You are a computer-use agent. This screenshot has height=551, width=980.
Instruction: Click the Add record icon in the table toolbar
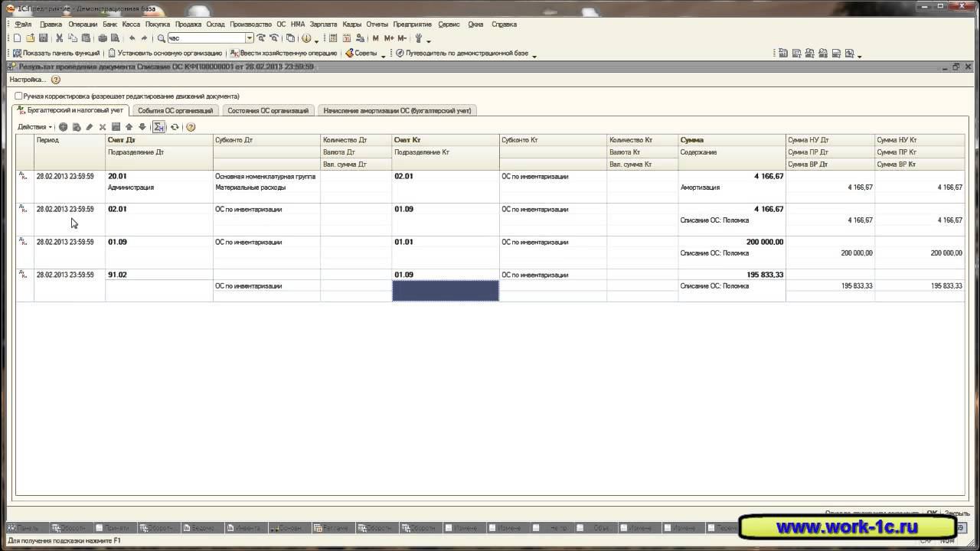[x=64, y=127]
